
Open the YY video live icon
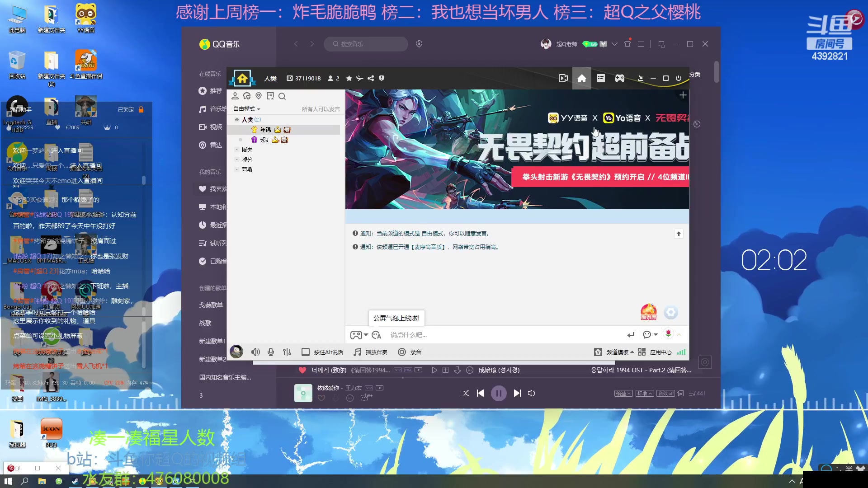coord(563,78)
